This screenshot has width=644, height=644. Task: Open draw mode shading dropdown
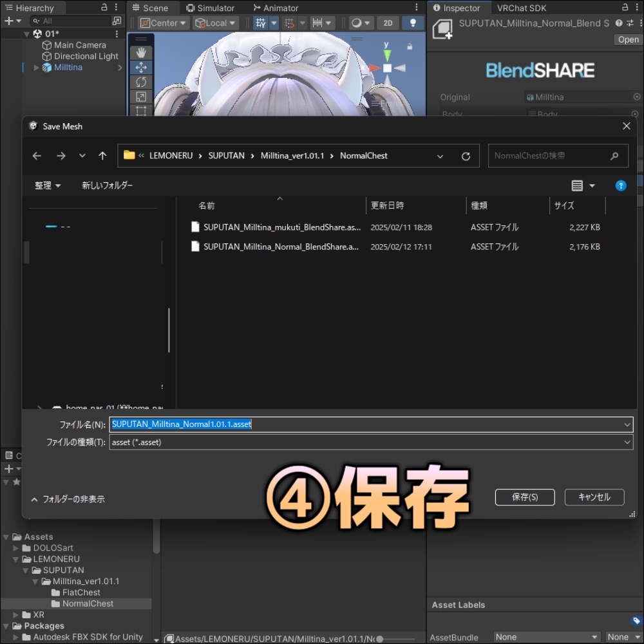[x=361, y=23]
